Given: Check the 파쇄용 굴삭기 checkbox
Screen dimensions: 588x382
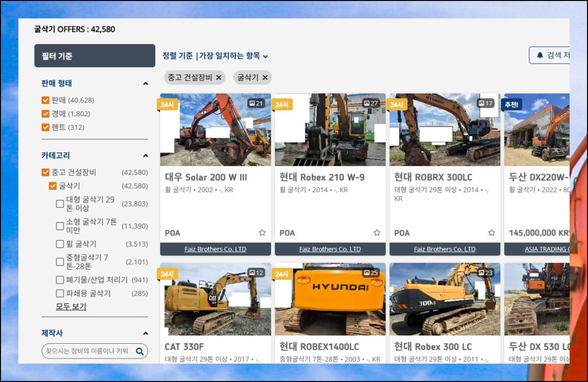Looking at the screenshot, I should coord(60,294).
